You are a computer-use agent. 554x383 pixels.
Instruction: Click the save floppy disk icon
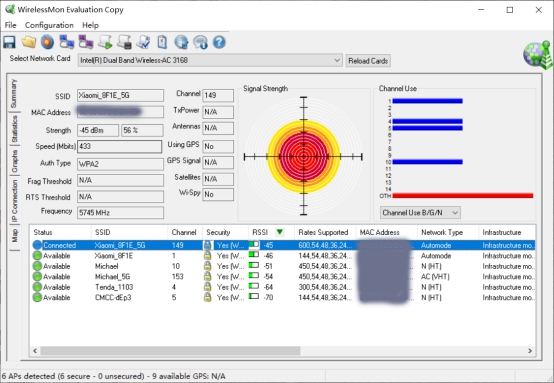(x=9, y=42)
